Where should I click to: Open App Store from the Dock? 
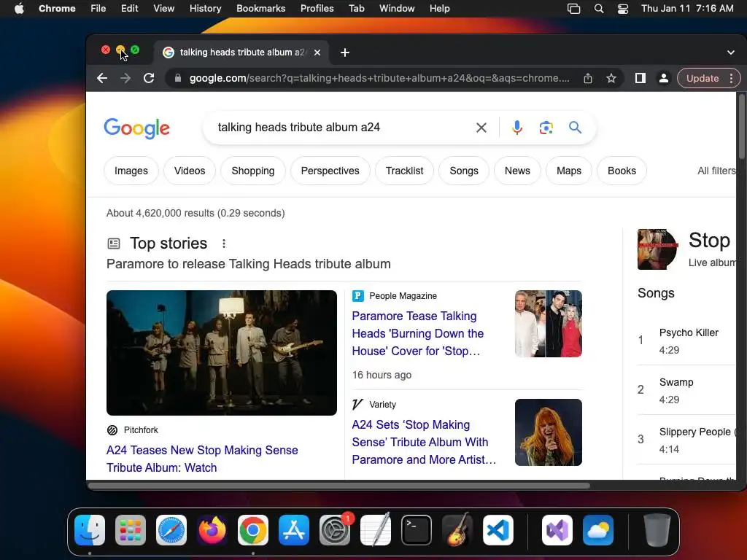point(294,530)
